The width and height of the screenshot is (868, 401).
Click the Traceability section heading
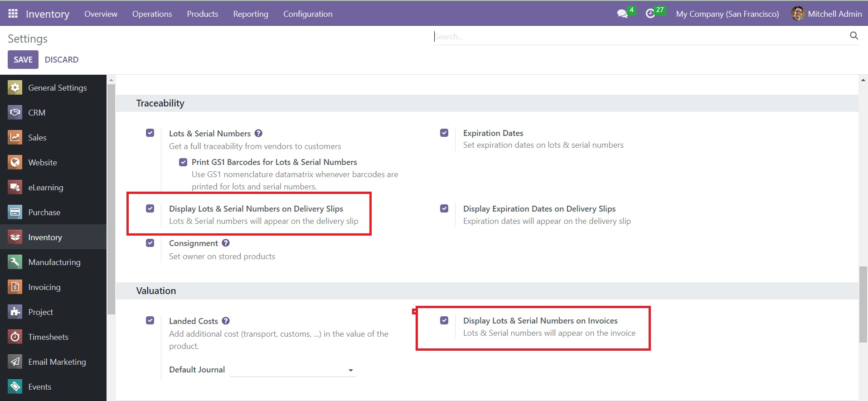click(160, 103)
